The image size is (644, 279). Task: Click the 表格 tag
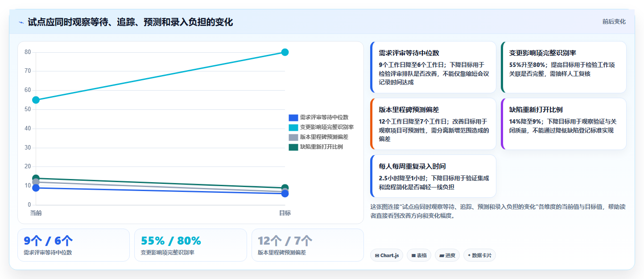tap(419, 255)
